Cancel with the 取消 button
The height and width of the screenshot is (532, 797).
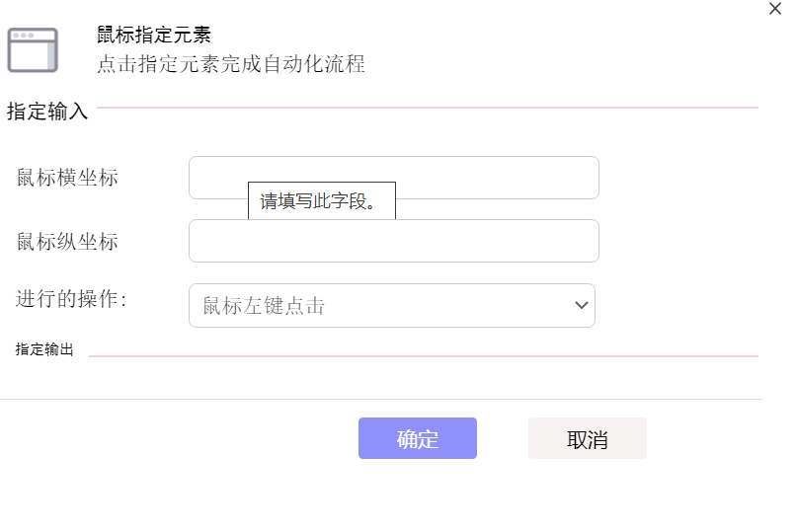(588, 438)
